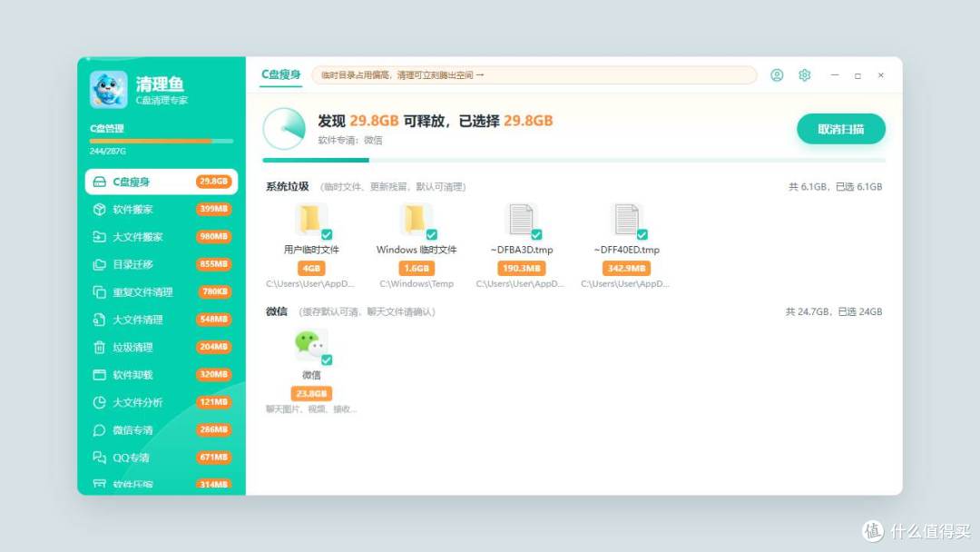Open the 目录迁移 sidebar item
The width and height of the screenshot is (980, 552).
point(162,264)
